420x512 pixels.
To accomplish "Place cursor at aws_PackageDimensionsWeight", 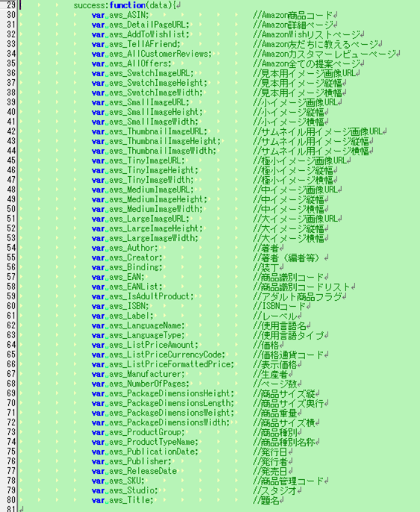I will pos(172,413).
